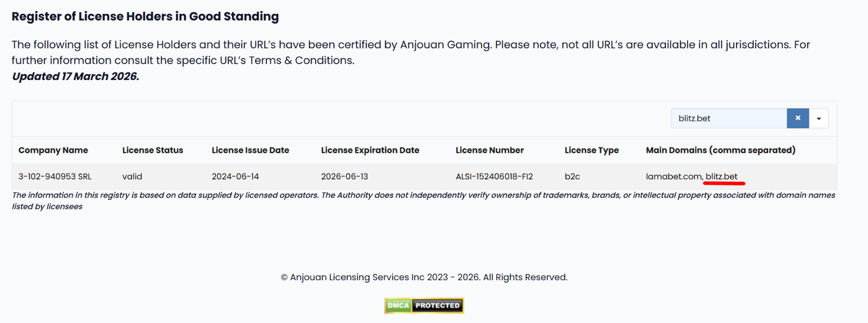
Task: Click the underlined blitz.bet domain
Action: click(x=722, y=177)
